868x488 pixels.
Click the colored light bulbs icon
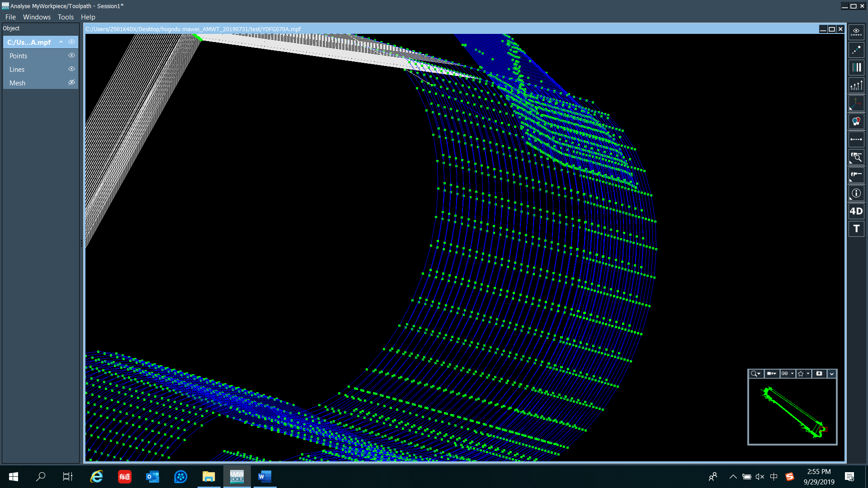coord(856,122)
